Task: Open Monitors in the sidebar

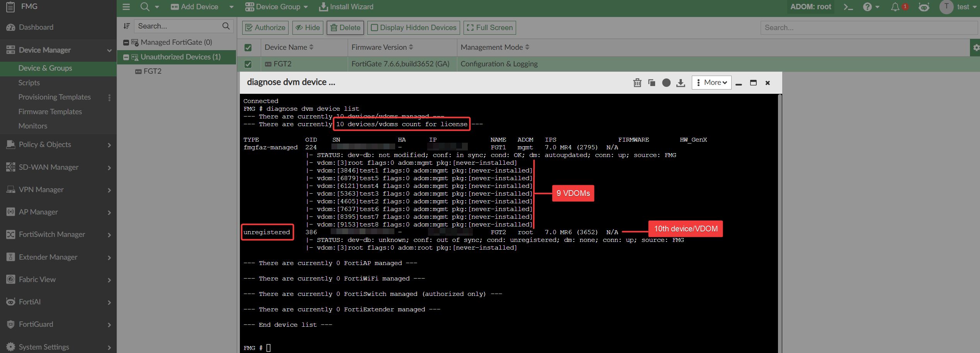Action: tap(33, 126)
